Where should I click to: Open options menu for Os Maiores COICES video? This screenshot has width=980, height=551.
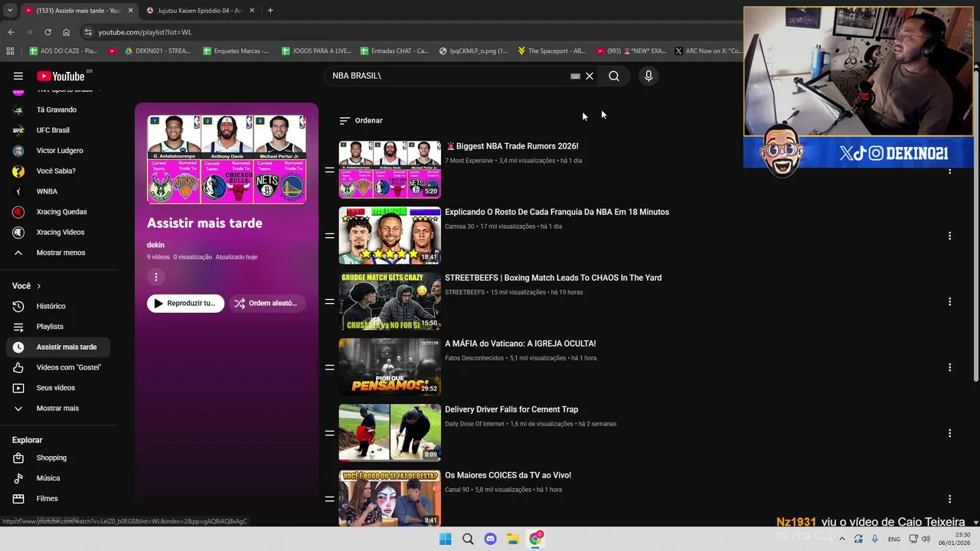point(949,499)
